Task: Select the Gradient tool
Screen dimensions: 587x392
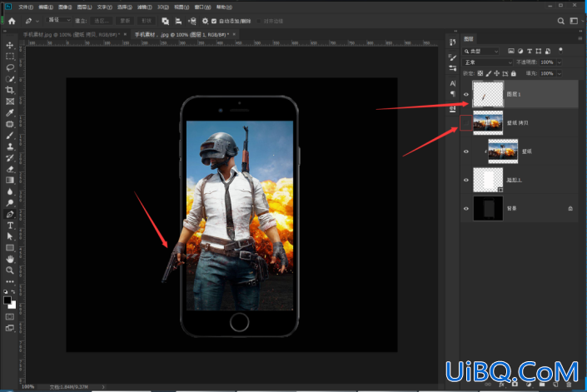Action: 10,181
